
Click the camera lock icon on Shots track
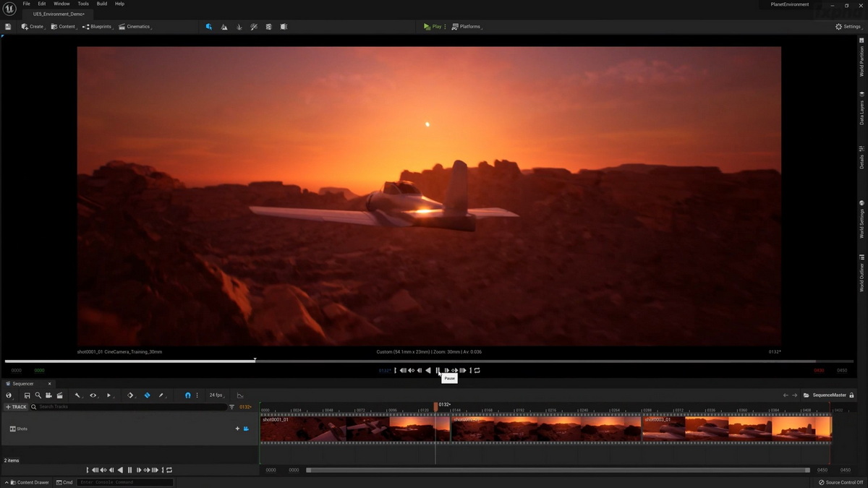(246, 429)
